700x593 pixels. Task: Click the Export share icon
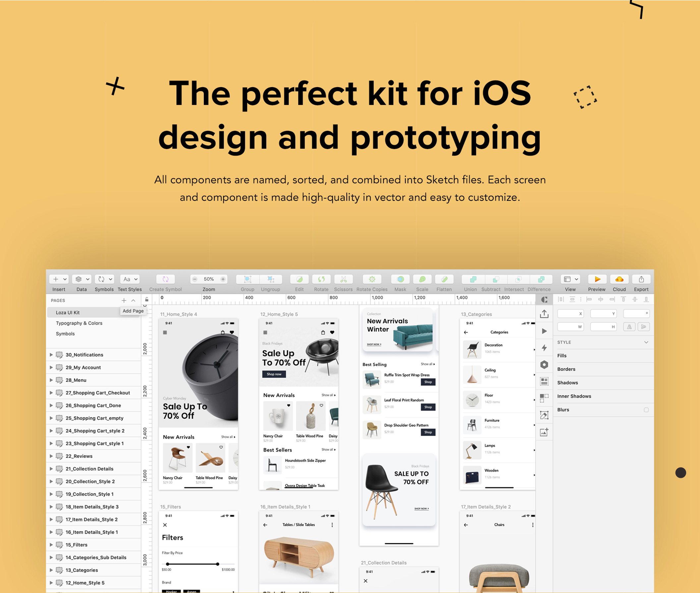(x=641, y=279)
